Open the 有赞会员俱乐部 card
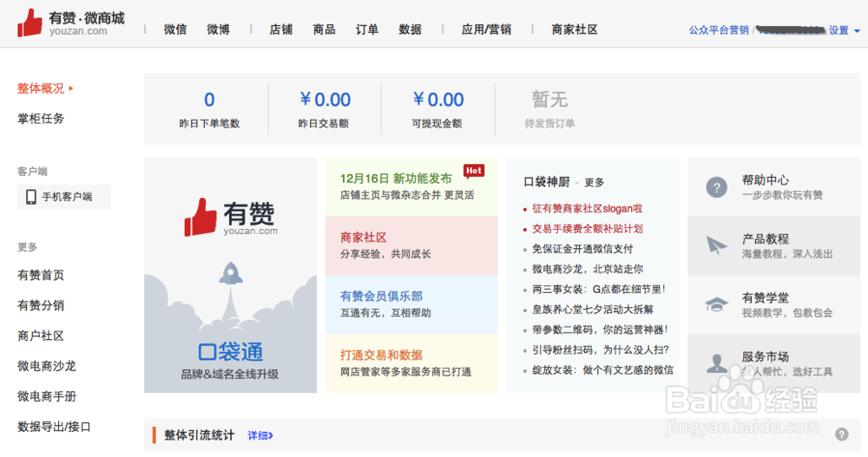 click(411, 304)
